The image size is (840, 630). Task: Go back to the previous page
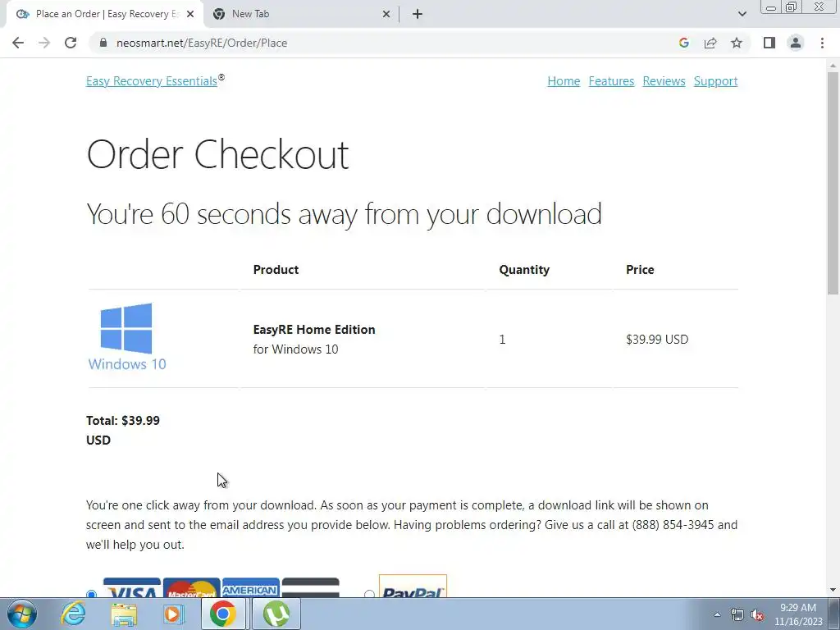coord(18,43)
